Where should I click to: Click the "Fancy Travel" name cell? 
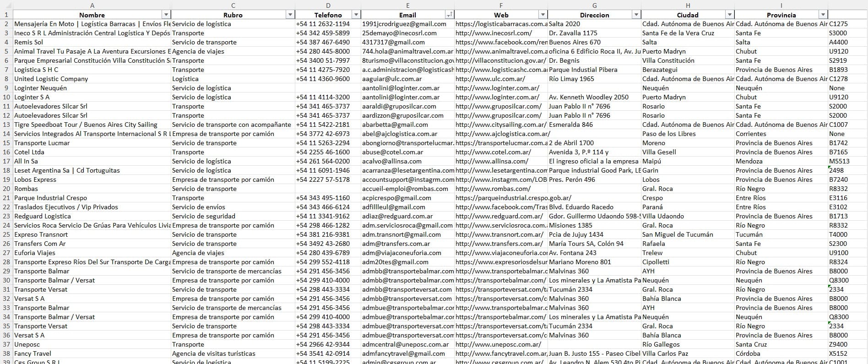click(92, 353)
